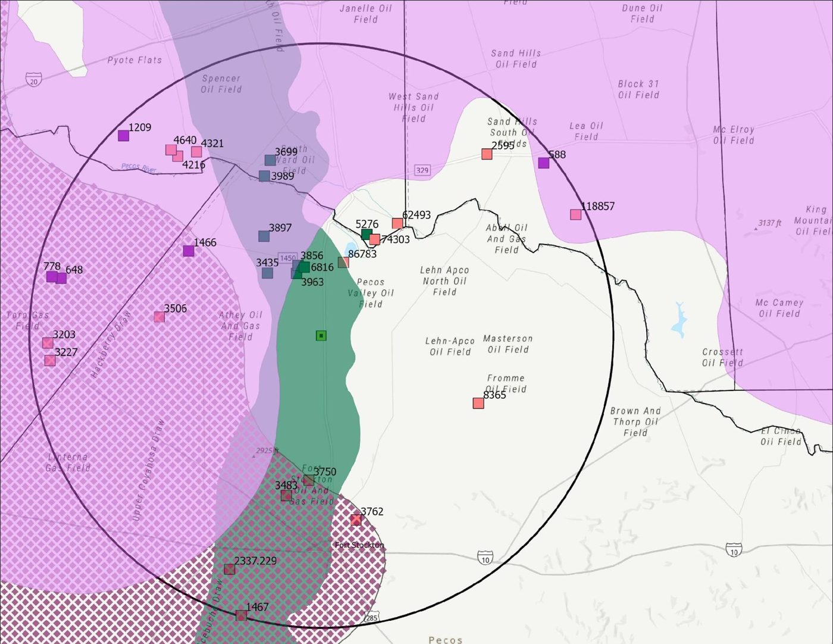Click the marker labeled 3750
Screen dimensions: 833x644
click(x=308, y=480)
